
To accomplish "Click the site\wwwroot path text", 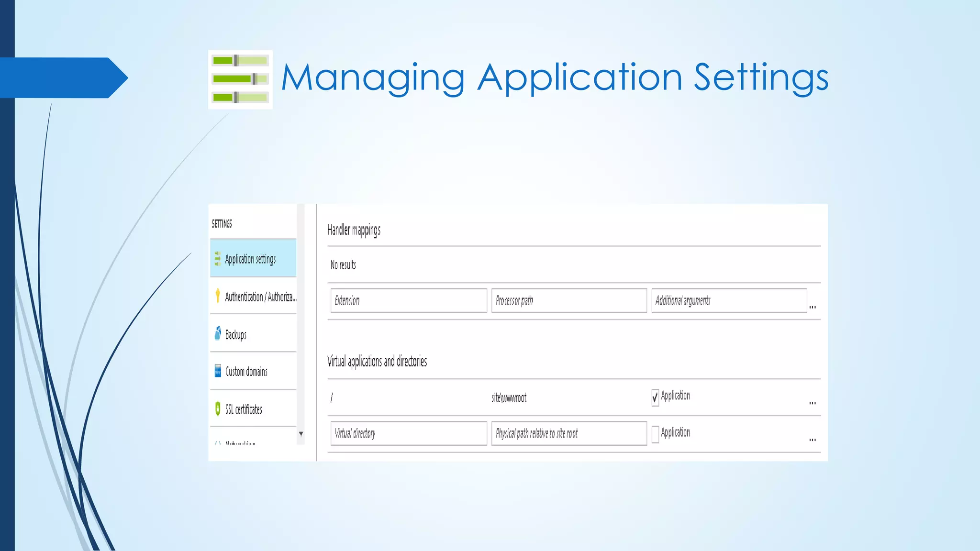I will (509, 397).
